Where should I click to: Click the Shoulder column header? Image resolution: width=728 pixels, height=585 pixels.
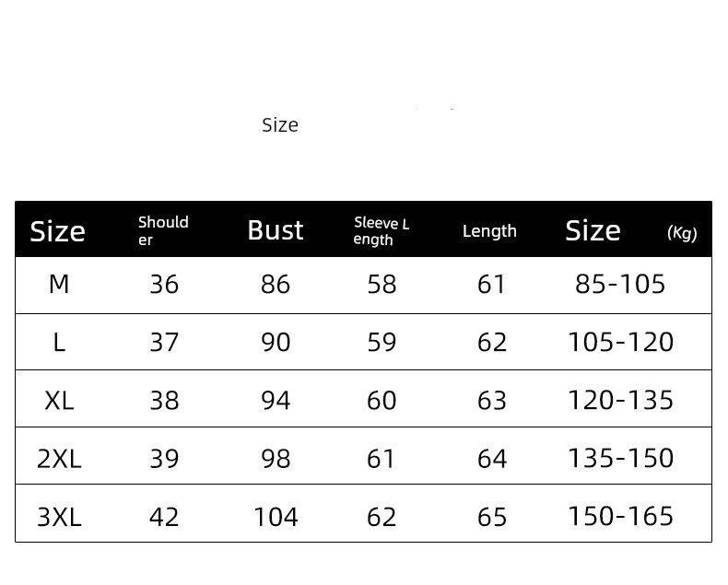coord(163,230)
